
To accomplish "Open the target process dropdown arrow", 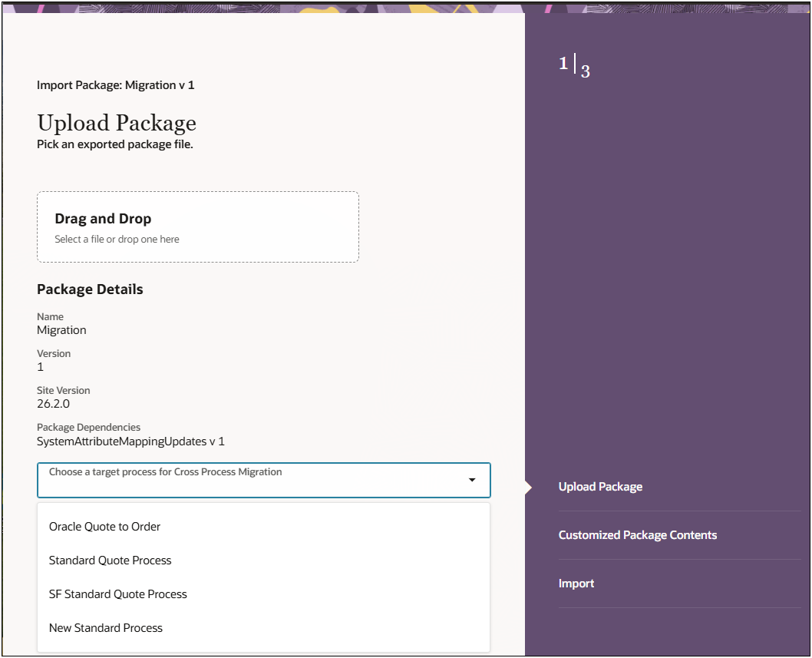I will [472, 480].
